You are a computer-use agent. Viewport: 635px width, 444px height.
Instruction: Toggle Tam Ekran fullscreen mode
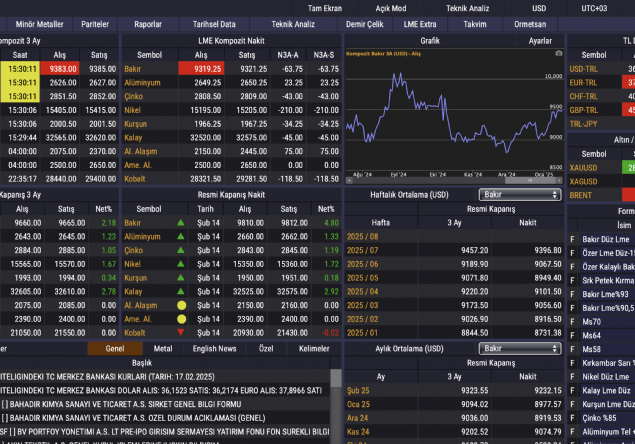click(324, 8)
